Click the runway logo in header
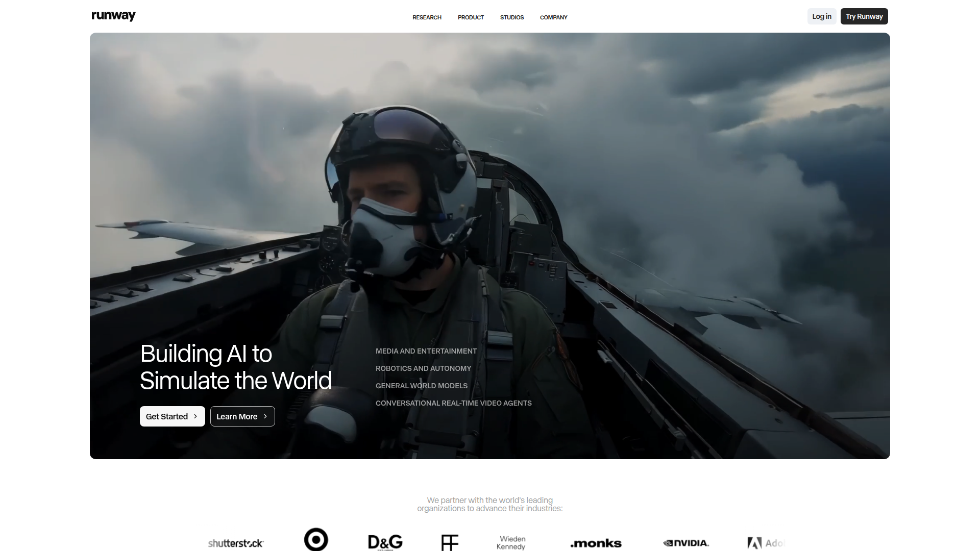This screenshot has width=980, height=551. tap(113, 16)
